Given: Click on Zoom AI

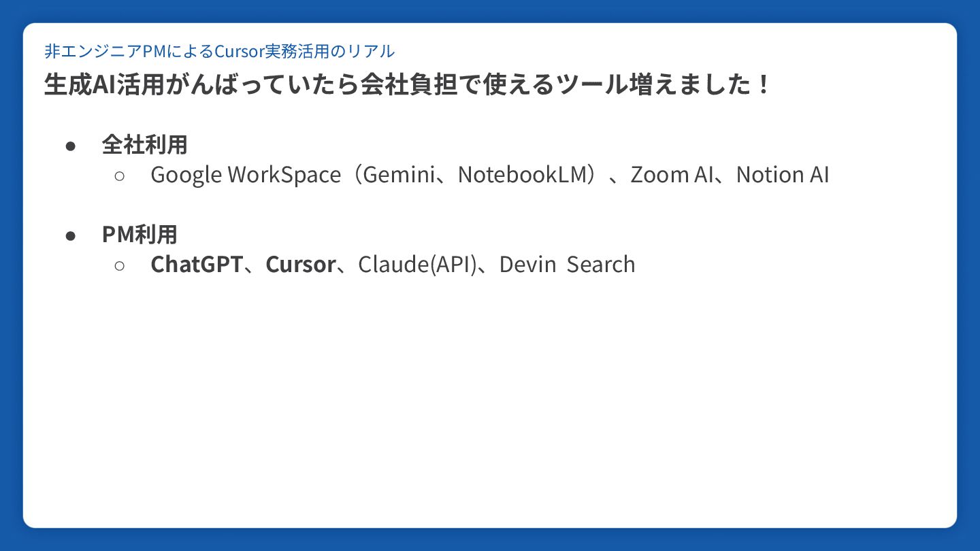Looking at the screenshot, I should pyautogui.click(x=671, y=175).
